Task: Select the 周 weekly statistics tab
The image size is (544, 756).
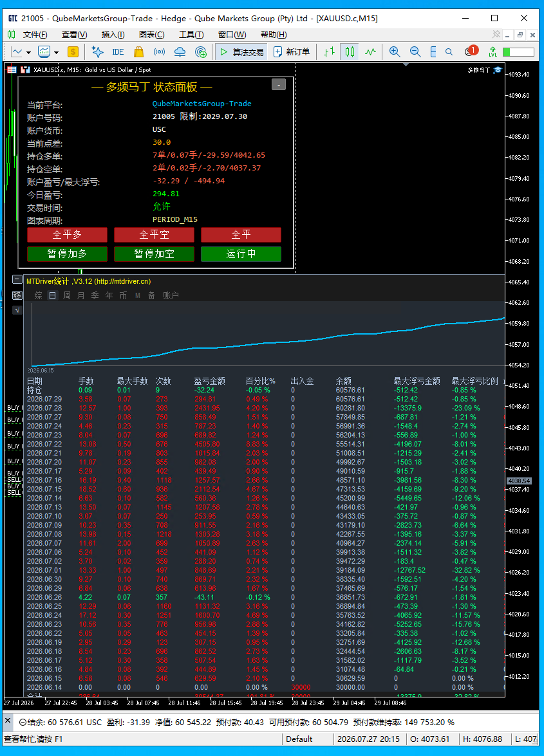Action: [x=67, y=295]
